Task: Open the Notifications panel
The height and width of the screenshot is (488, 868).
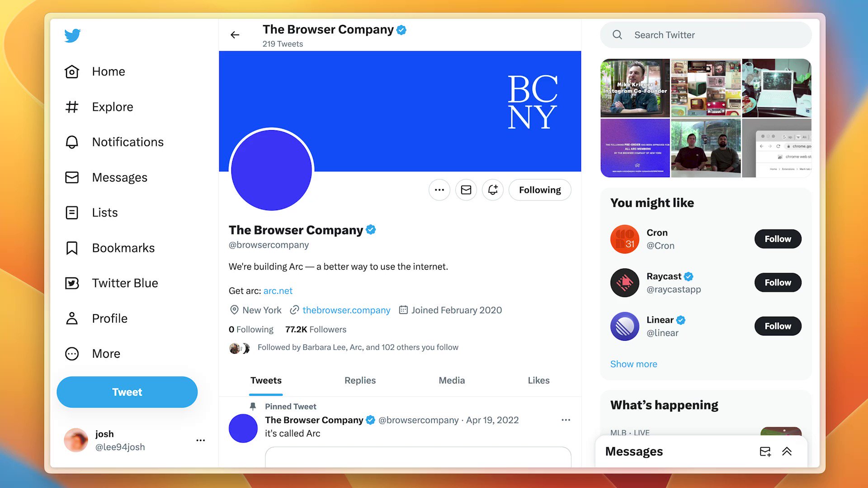Action: point(127,142)
